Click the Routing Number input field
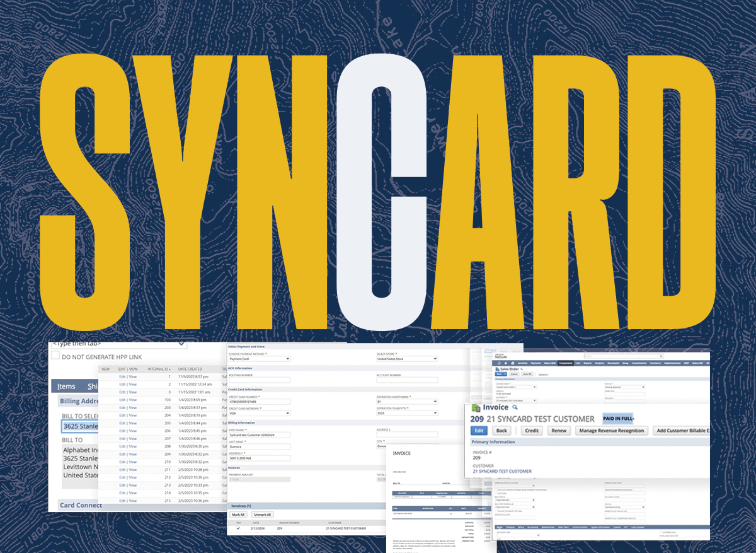756x553 pixels. (259, 380)
